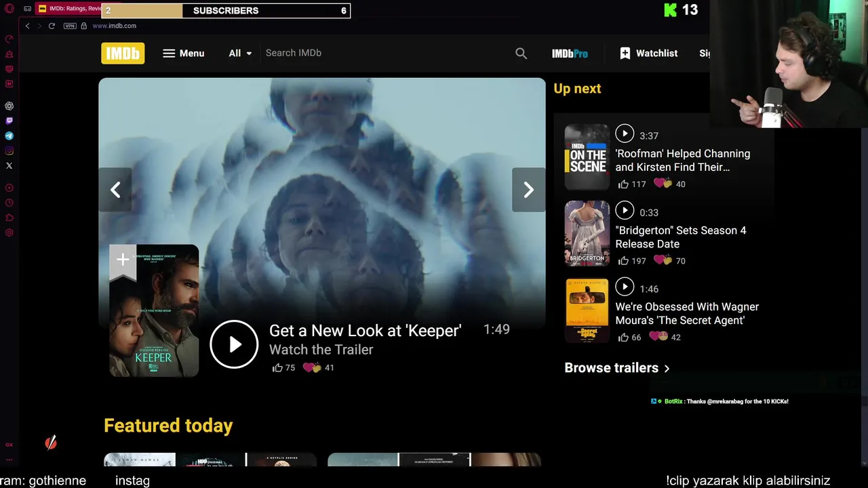Open The Secret Agent poster thumbnail
868x488 pixels.
click(x=587, y=310)
